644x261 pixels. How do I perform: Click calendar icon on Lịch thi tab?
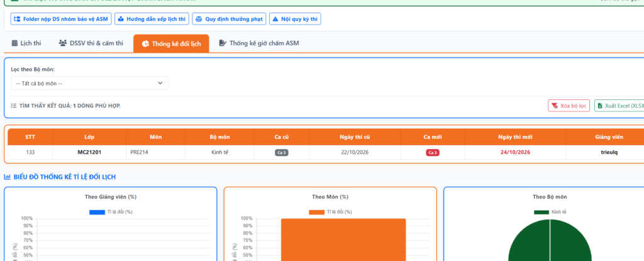coord(14,43)
